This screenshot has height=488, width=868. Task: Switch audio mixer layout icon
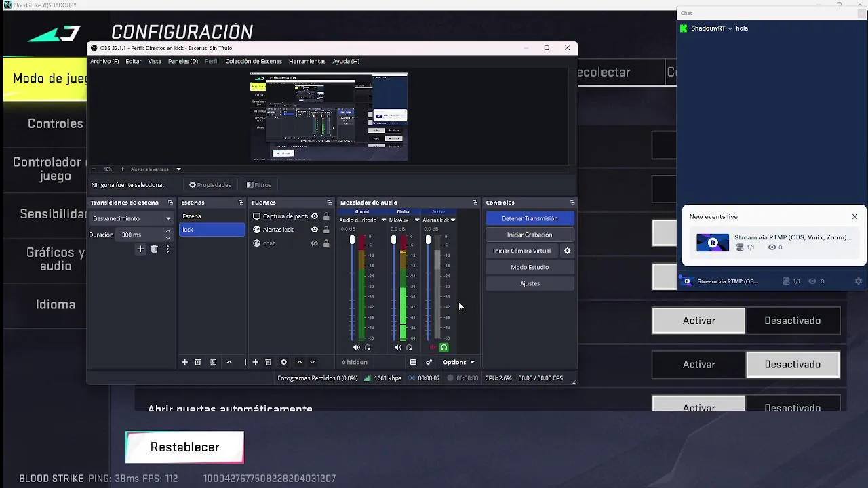413,362
